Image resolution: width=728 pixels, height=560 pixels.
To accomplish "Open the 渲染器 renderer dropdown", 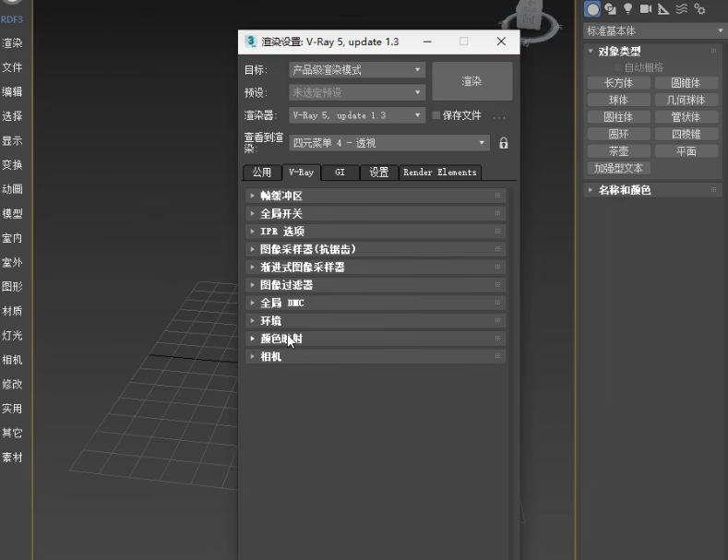I will pyautogui.click(x=356, y=115).
